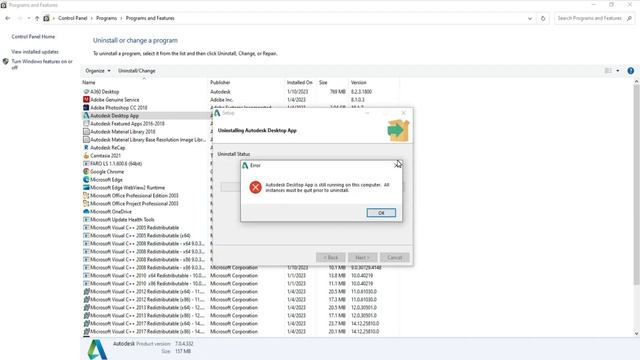Click the Autodesk icon in Error title bar
This screenshot has width=640, height=360.
click(245, 165)
